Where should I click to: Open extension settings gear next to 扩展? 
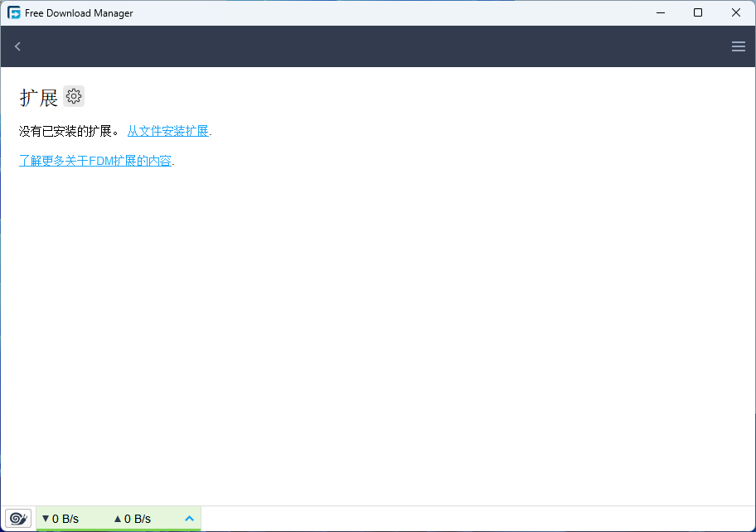[74, 97]
